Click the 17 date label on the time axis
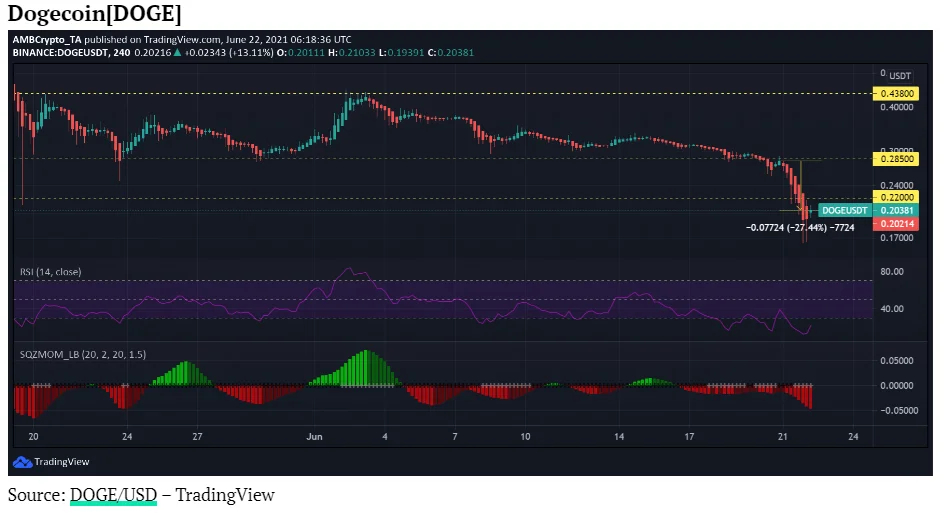 (x=689, y=436)
